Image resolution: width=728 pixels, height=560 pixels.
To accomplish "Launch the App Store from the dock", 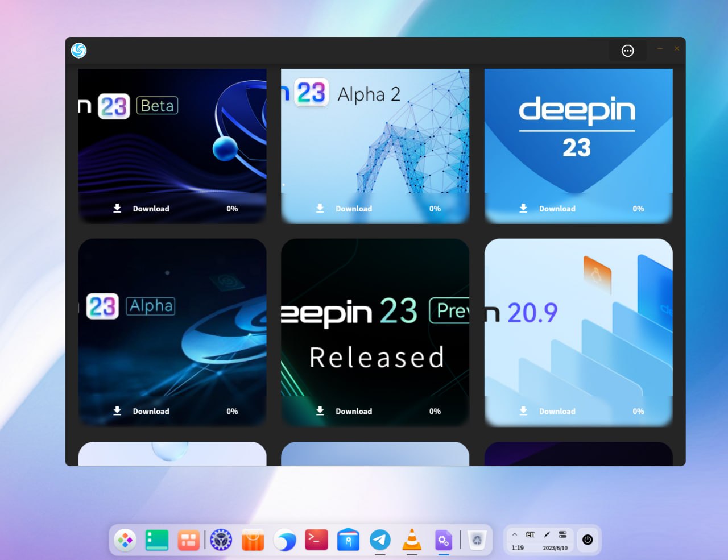I will tap(253, 540).
